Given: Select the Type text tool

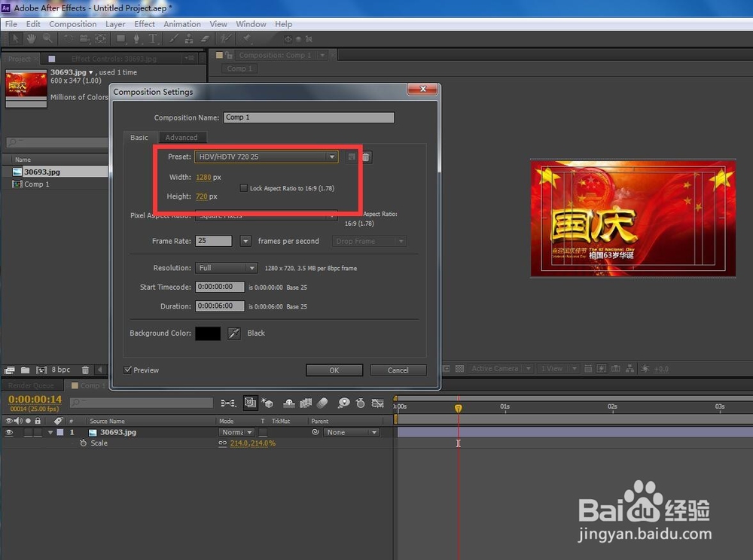Looking at the screenshot, I should click(x=153, y=38).
